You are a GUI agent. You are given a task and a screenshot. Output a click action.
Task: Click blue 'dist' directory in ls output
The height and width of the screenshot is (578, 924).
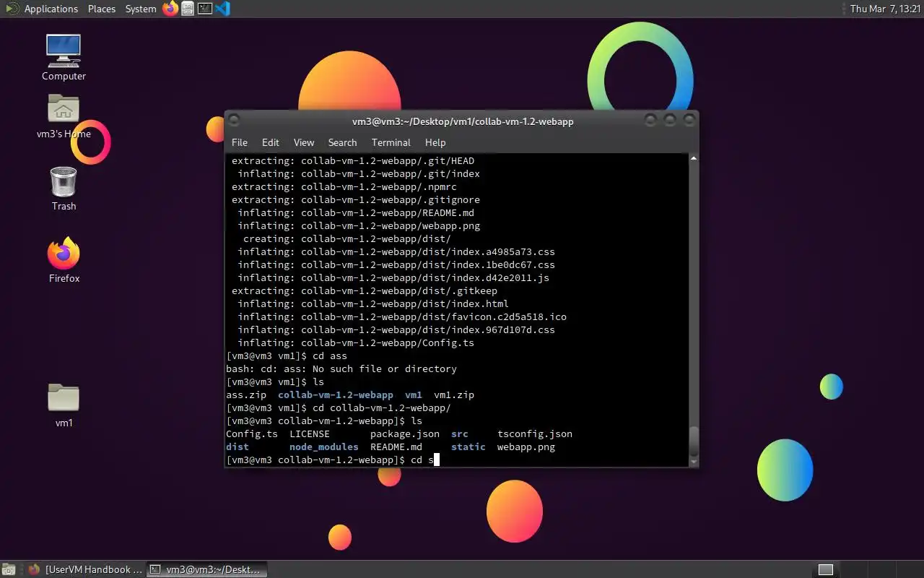click(x=237, y=447)
